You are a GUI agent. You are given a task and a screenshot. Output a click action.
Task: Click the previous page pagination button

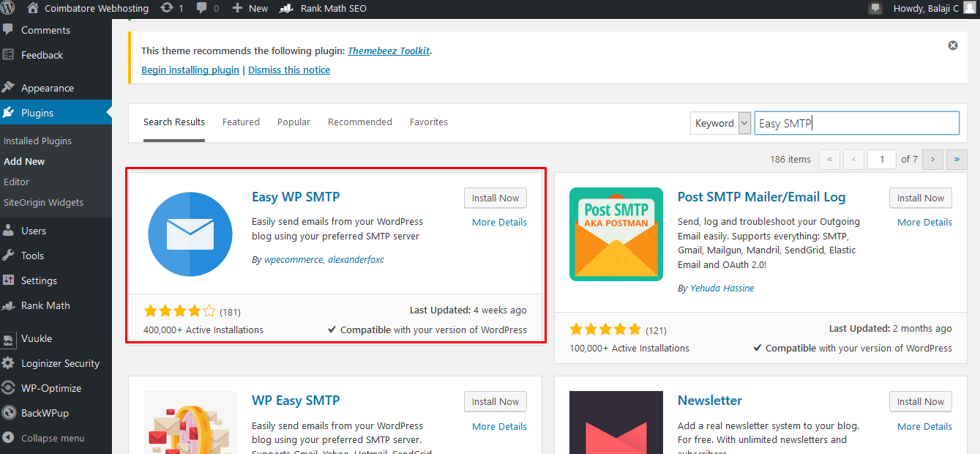coord(854,159)
